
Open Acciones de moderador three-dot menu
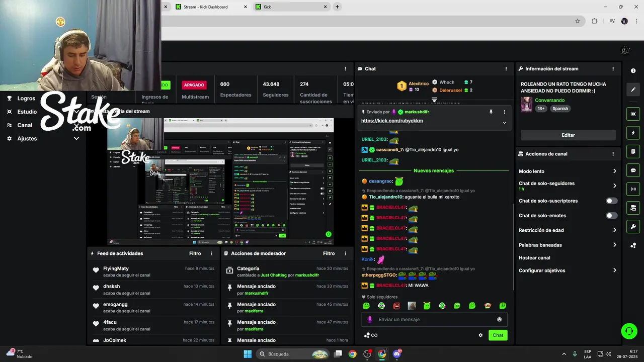tap(345, 253)
